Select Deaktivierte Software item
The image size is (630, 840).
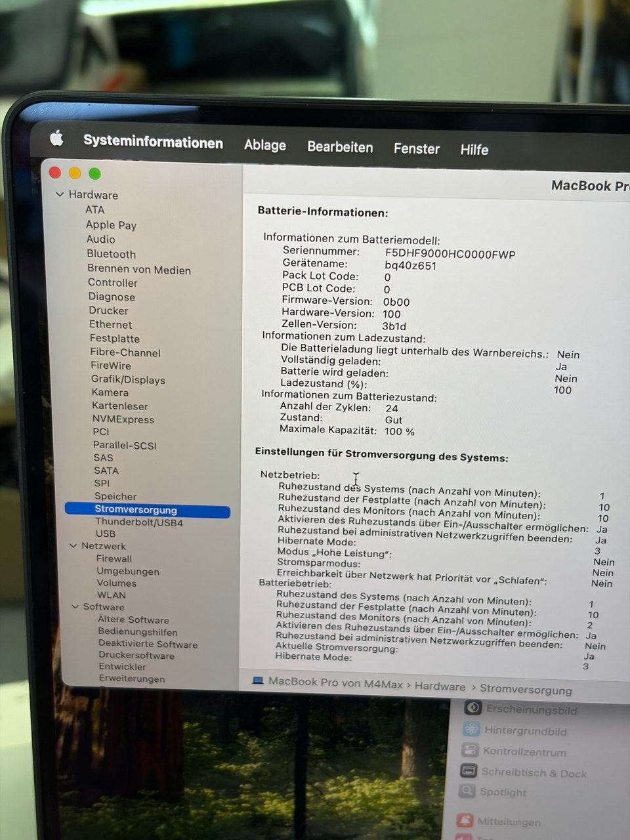pos(148,644)
